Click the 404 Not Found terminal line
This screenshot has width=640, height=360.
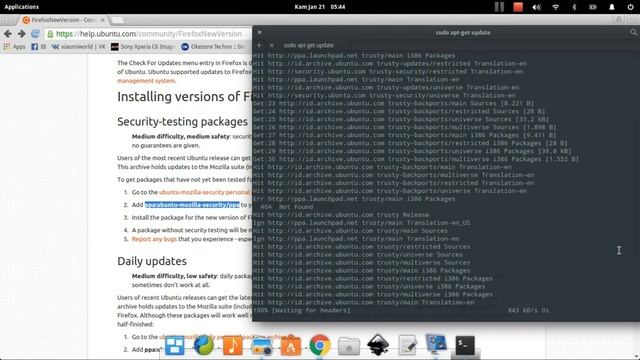(x=287, y=207)
